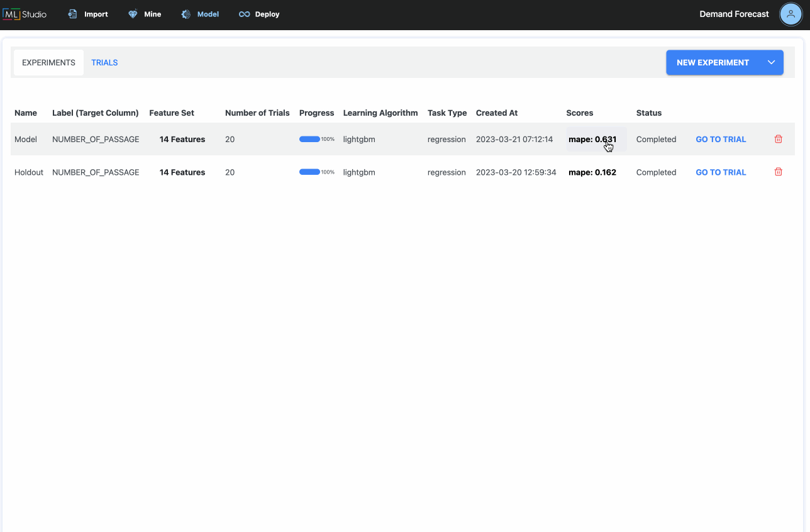
Task: Open the Mine menu
Action: tap(145, 14)
